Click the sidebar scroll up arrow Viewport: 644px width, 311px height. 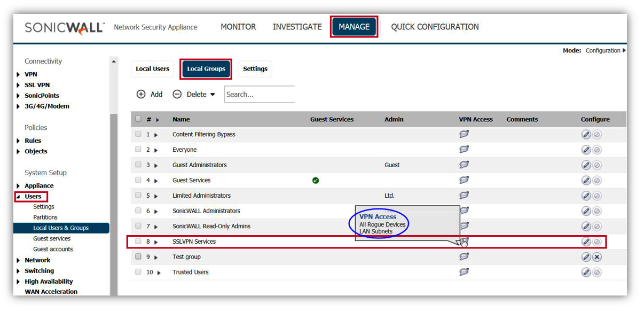point(114,61)
